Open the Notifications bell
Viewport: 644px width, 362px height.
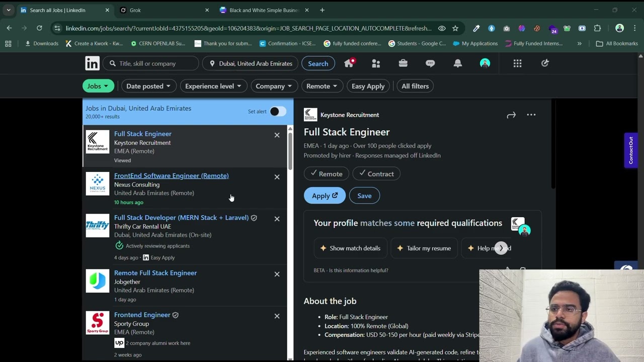pyautogui.click(x=457, y=63)
